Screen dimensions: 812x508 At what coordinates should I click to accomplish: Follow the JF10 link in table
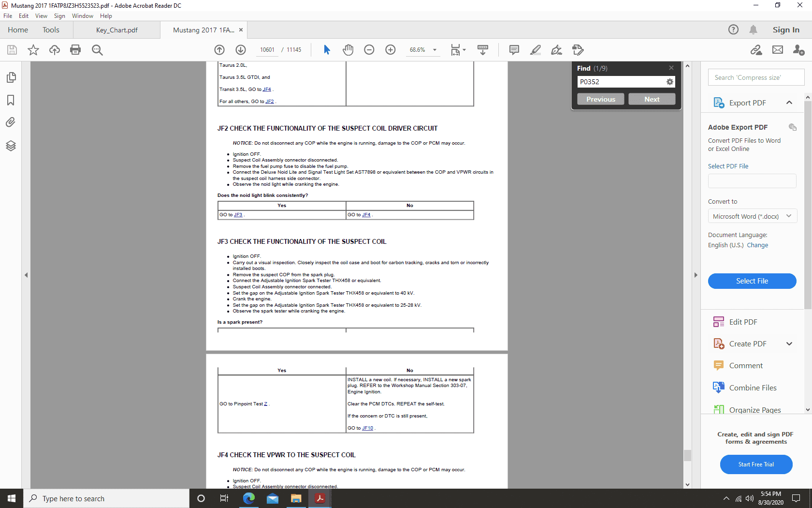click(367, 428)
